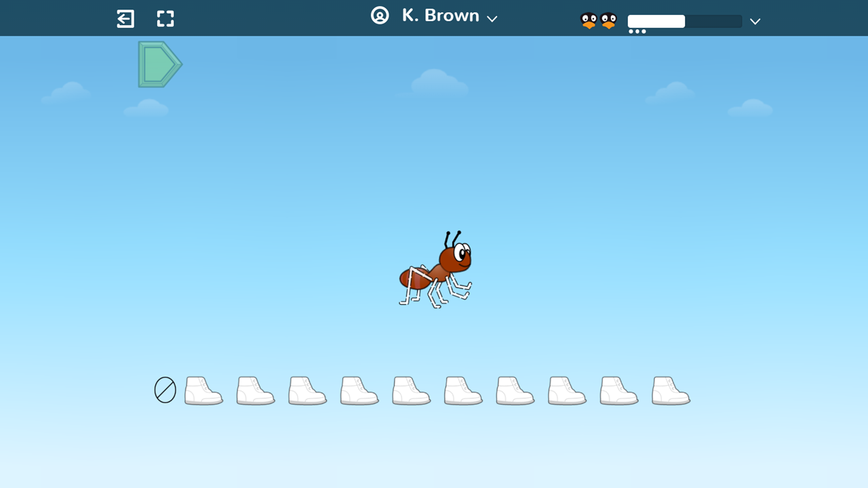
Task: Open the K. Brown account menu
Action: [x=440, y=16]
